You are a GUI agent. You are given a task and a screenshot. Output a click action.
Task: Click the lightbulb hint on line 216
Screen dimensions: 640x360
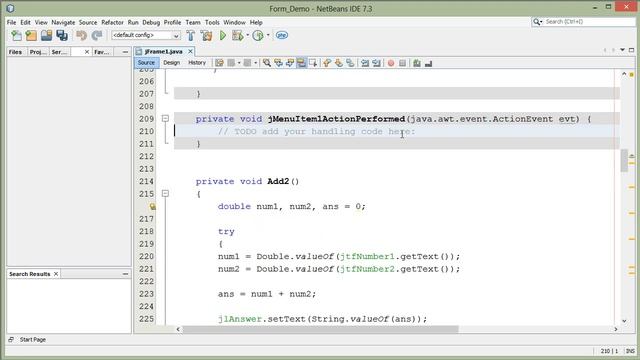coord(152,207)
